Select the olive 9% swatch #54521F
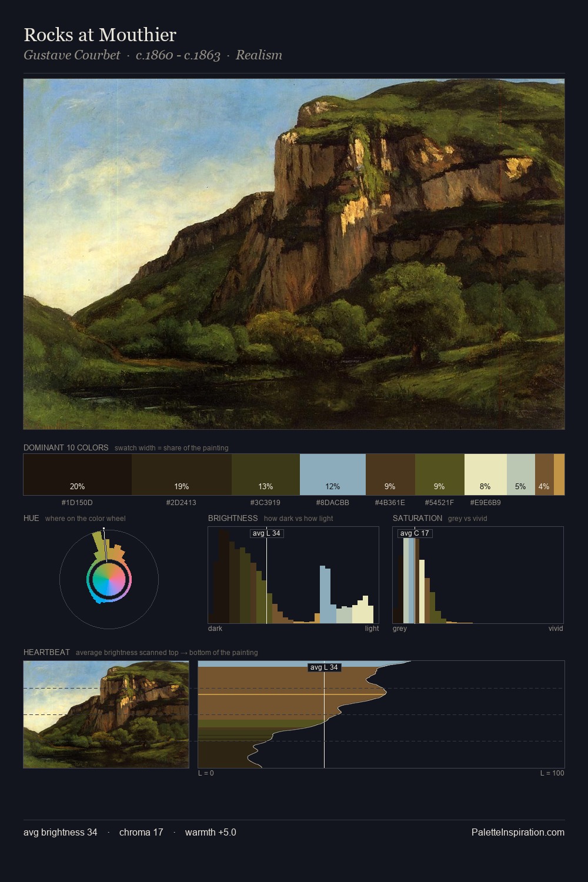Viewport: 588px width, 882px height. (440, 475)
